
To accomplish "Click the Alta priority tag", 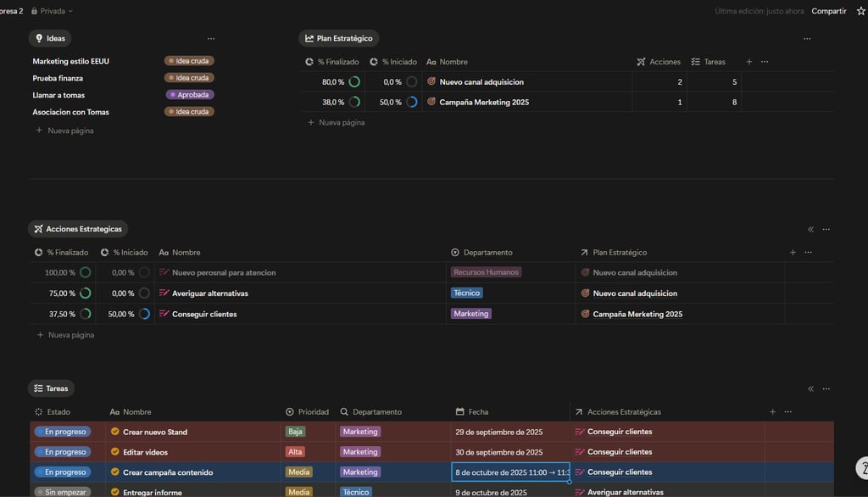I will tap(295, 452).
